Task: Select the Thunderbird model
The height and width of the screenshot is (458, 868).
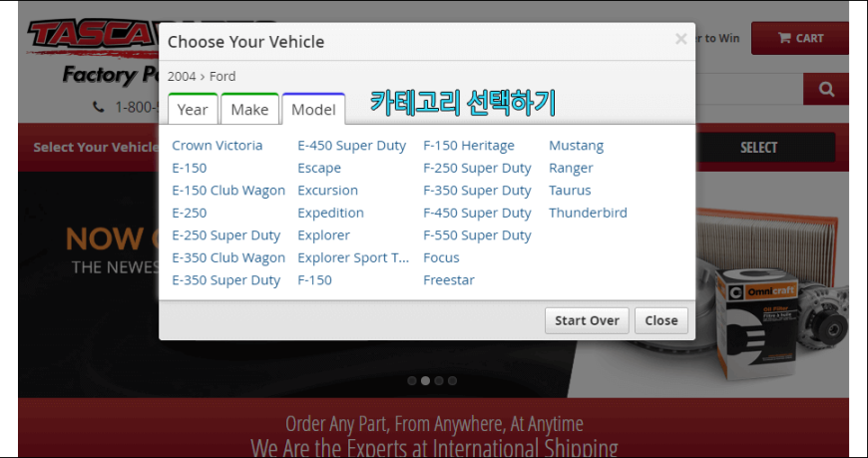Action: point(588,213)
